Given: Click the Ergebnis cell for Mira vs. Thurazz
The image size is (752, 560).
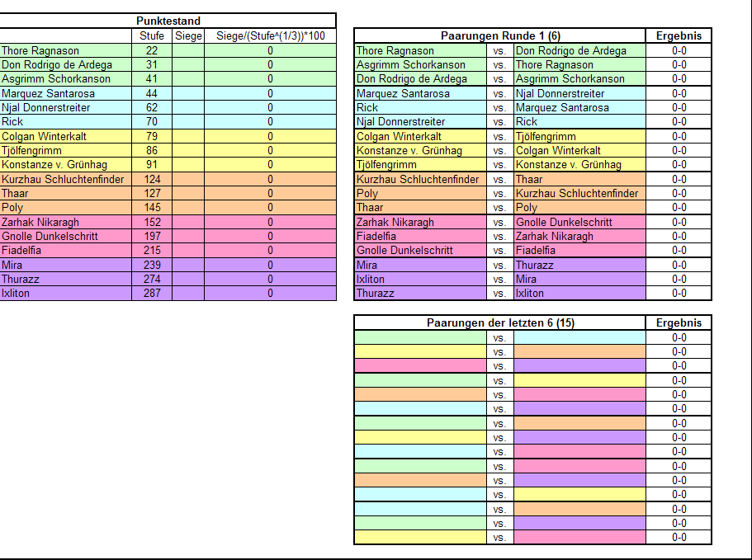Looking at the screenshot, I should click(x=679, y=265).
